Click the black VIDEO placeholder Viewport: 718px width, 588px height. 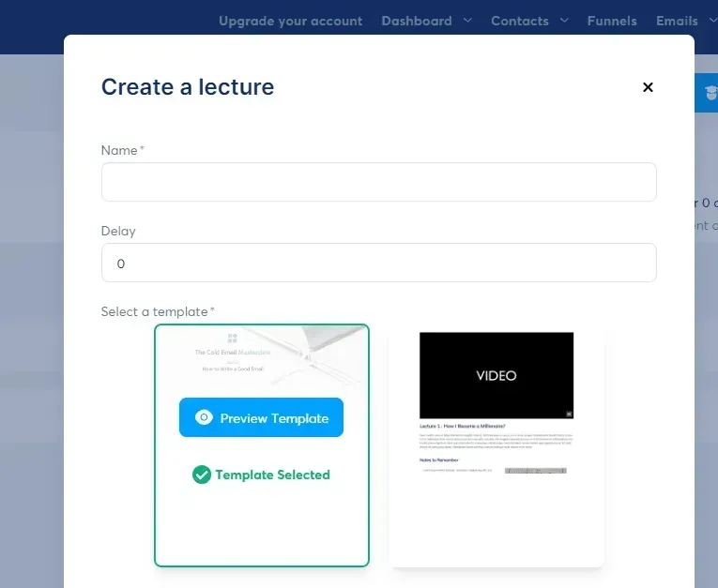pos(496,375)
